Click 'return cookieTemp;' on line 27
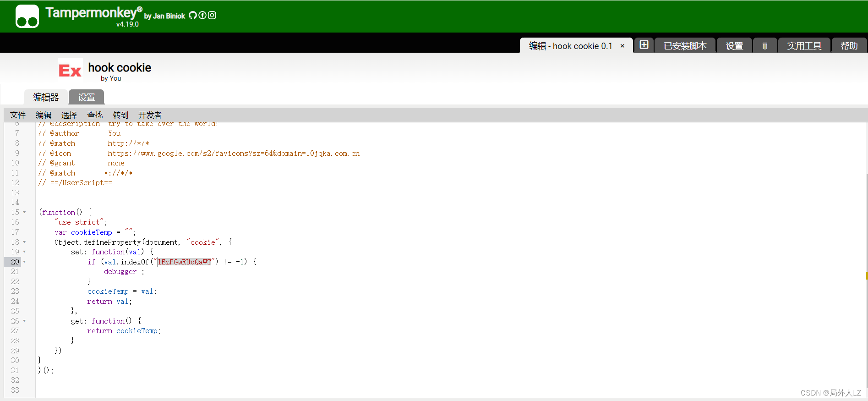This screenshot has height=401, width=868. pos(124,331)
